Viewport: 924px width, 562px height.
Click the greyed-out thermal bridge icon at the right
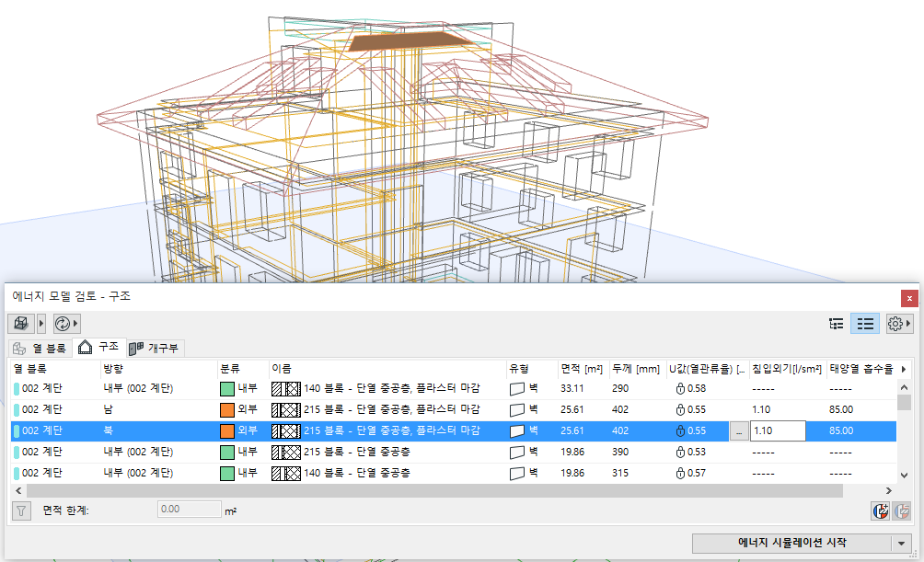tap(902, 510)
